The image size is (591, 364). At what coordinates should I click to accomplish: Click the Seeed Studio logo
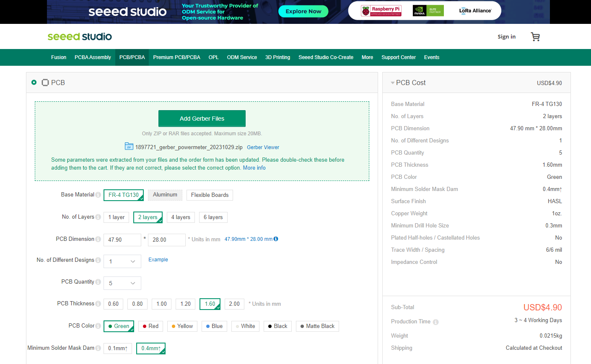coord(79,36)
